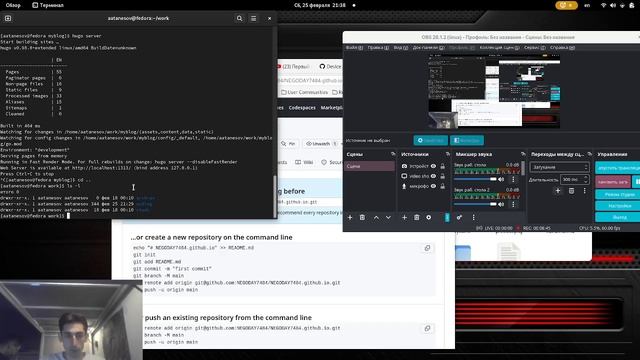The image size is (640, 360).
Task: Toggle visibility eye of устройство source
Action: 433,166
